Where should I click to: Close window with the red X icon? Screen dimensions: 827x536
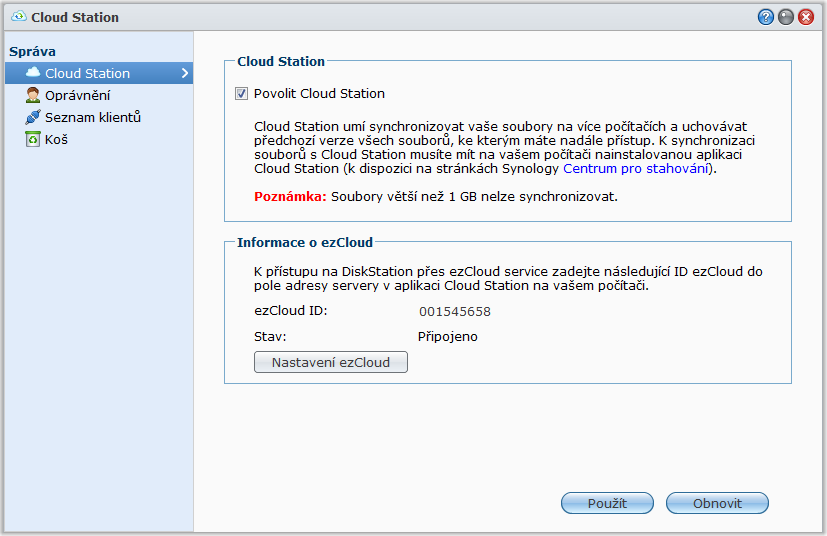point(806,17)
